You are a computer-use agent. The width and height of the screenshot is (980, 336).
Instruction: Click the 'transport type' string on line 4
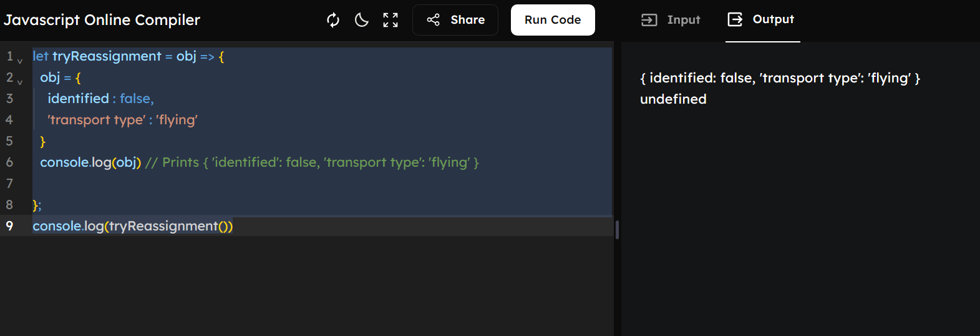coord(96,120)
